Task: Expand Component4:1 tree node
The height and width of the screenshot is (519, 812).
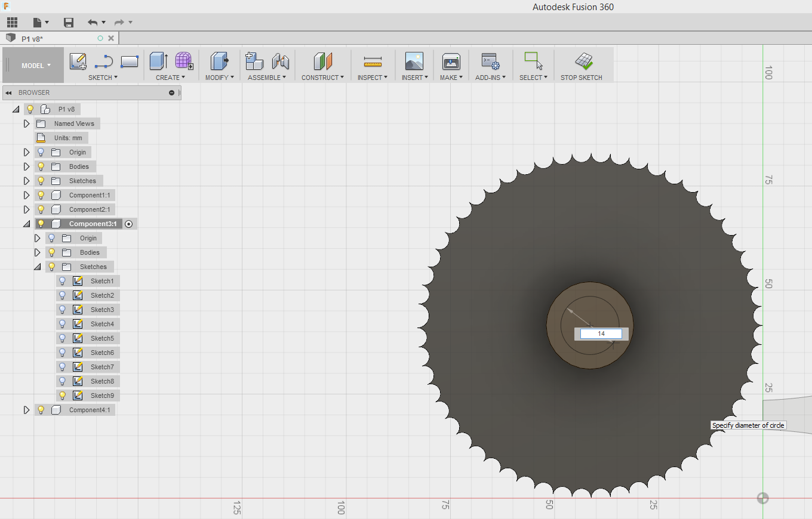Action: tap(26, 410)
